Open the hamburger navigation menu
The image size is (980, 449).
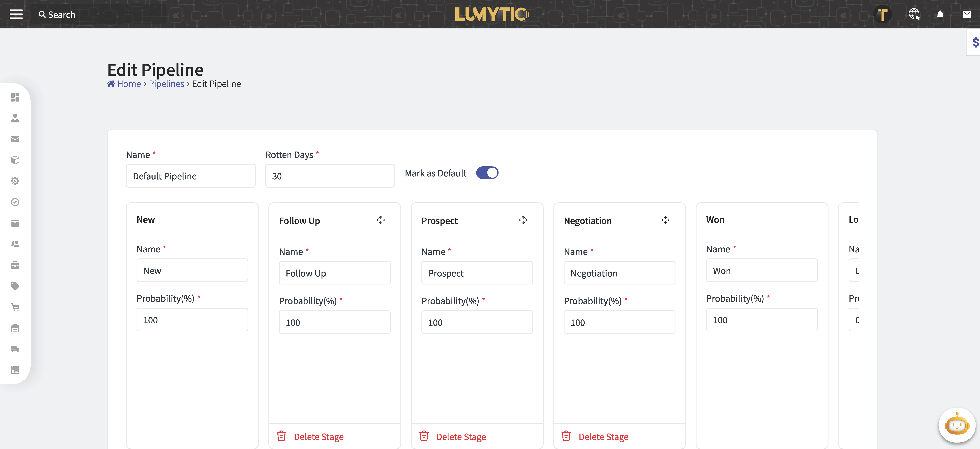click(16, 14)
